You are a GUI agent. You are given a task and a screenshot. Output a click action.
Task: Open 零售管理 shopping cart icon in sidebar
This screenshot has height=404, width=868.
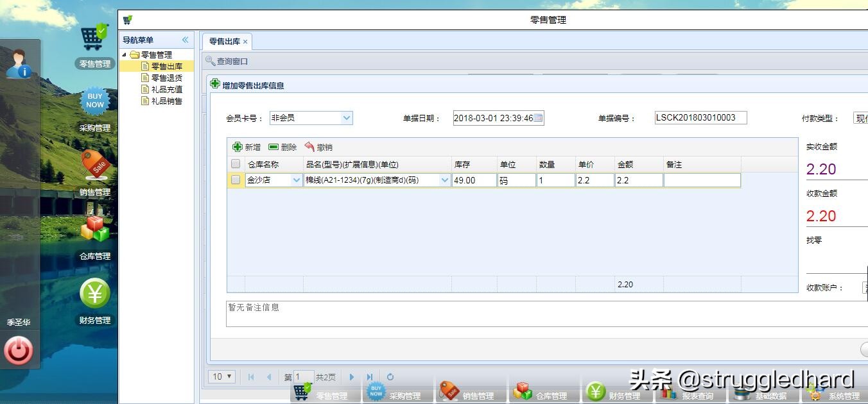[x=94, y=36]
